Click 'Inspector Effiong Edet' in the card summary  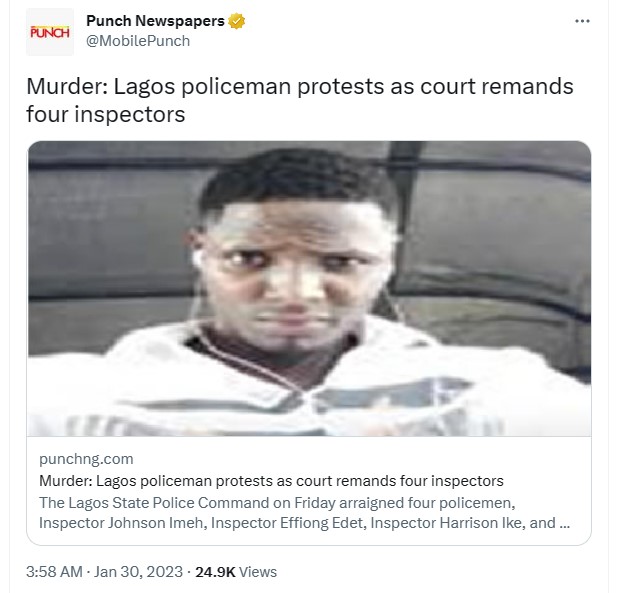click(x=287, y=523)
